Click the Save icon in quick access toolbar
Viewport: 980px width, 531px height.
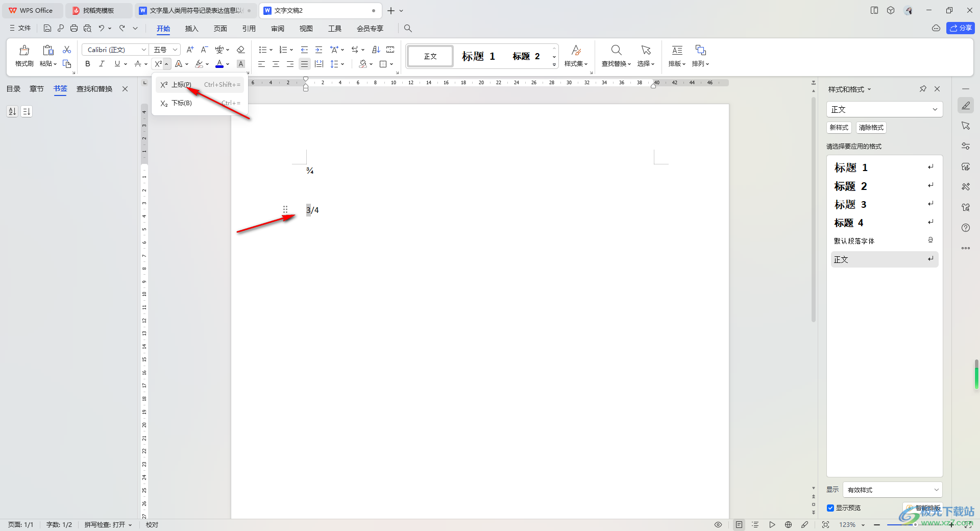click(47, 28)
